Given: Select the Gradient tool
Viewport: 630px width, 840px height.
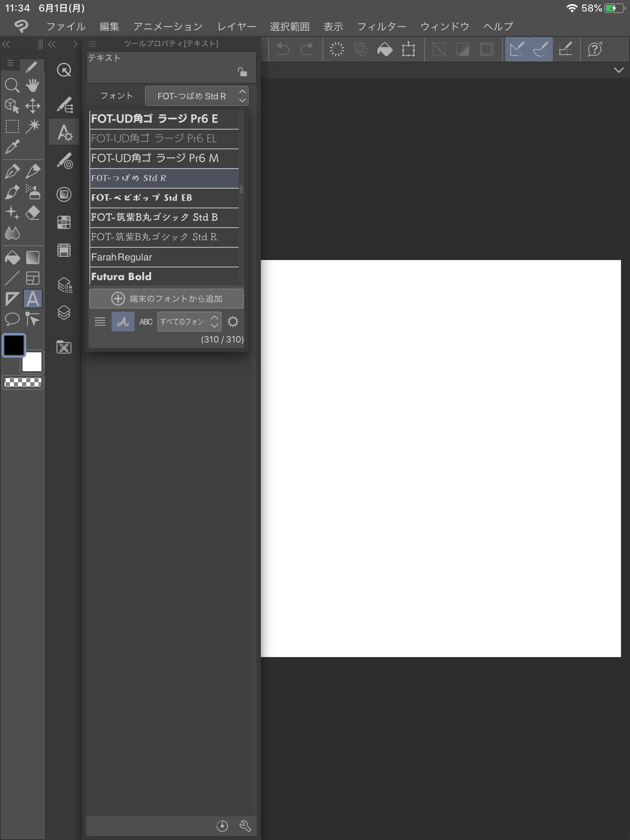Looking at the screenshot, I should [x=33, y=258].
